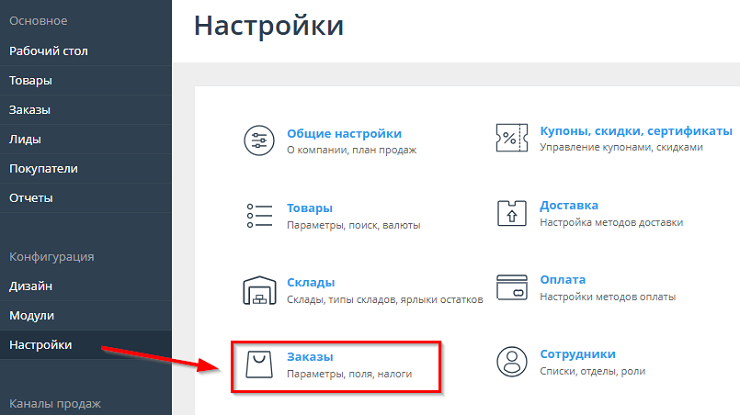Click the shopping bag icon beside Заказы settings

259,365
